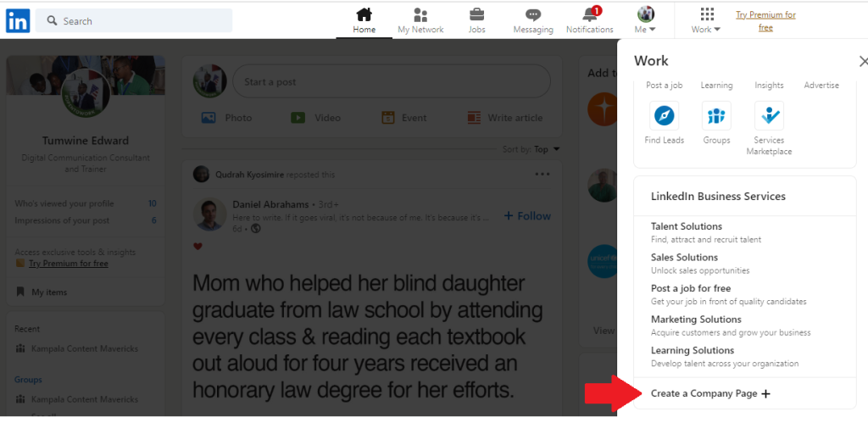This screenshot has height=434, width=868.
Task: Click the Groups heading link
Action: point(28,380)
